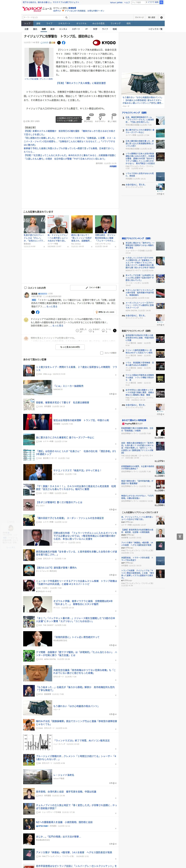This screenshot has height=868, width=186.
Task: Expand もっと見る on expert comment
Action: (x=52, y=307)
